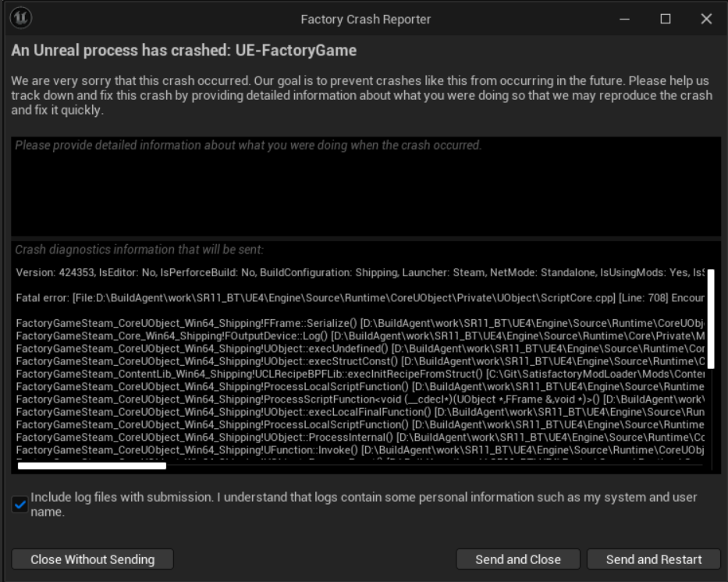Close the Crash Reporter with the X icon

(706, 19)
